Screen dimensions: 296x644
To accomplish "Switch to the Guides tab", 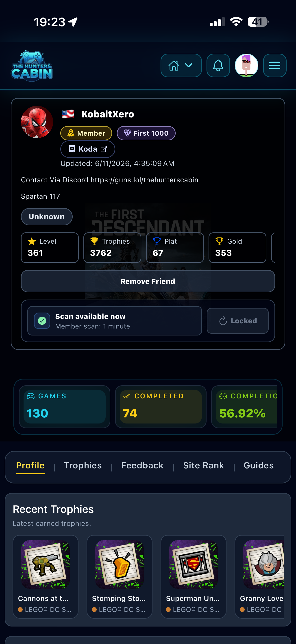I will coord(259,465).
